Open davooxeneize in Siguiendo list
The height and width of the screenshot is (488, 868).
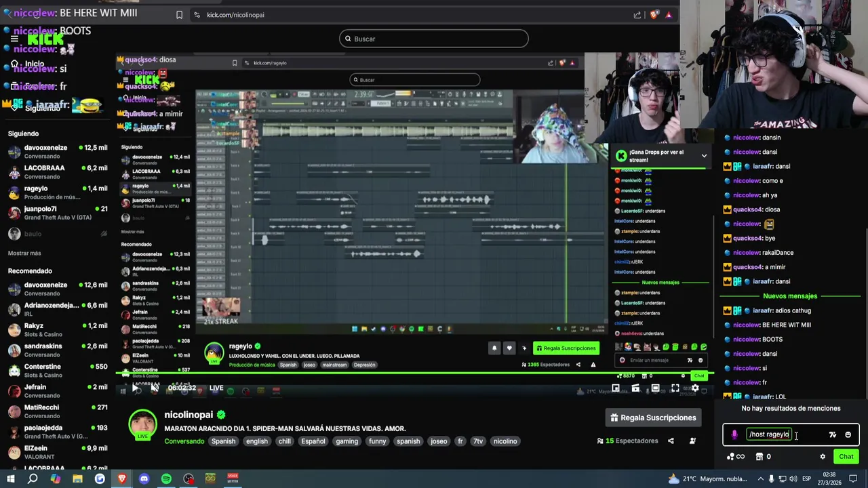(58, 152)
